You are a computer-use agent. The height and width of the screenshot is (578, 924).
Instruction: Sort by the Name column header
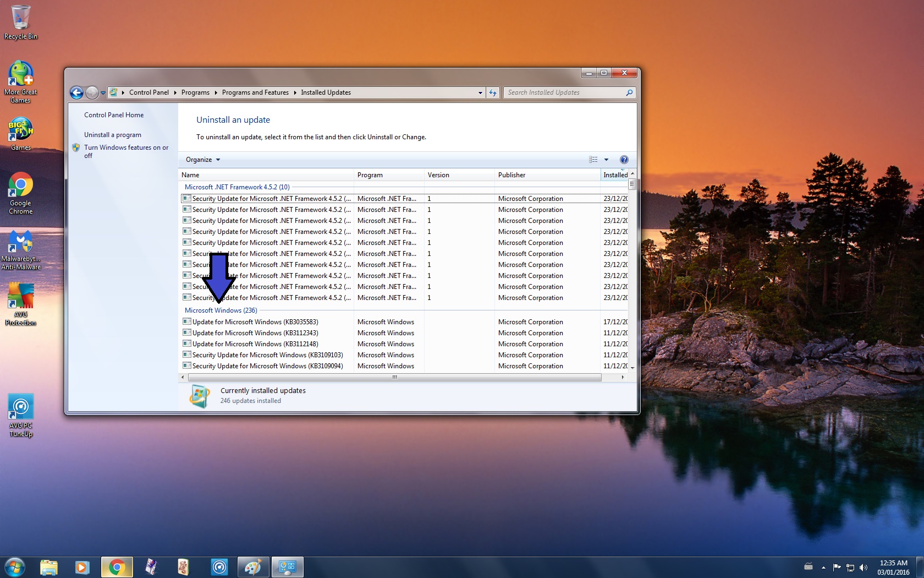pyautogui.click(x=266, y=175)
